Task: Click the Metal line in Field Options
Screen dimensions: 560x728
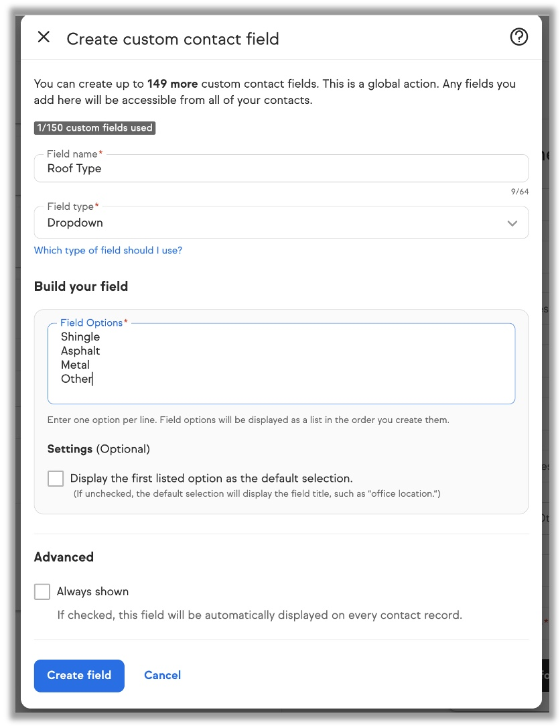Action: point(75,365)
